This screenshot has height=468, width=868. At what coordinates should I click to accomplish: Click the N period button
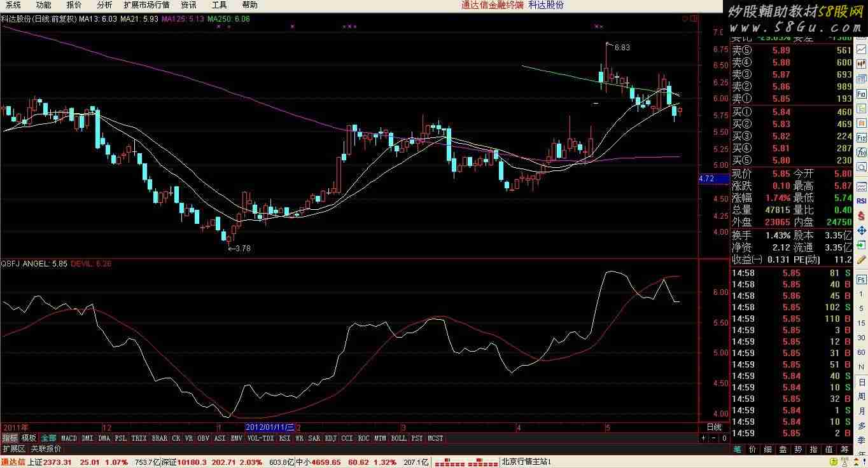[x=862, y=367]
